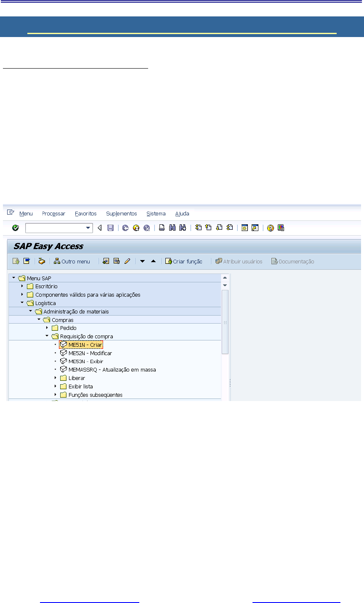Viewport: 364px width, 603px height.
Task: Open the Sistema menu
Action: 156,214
